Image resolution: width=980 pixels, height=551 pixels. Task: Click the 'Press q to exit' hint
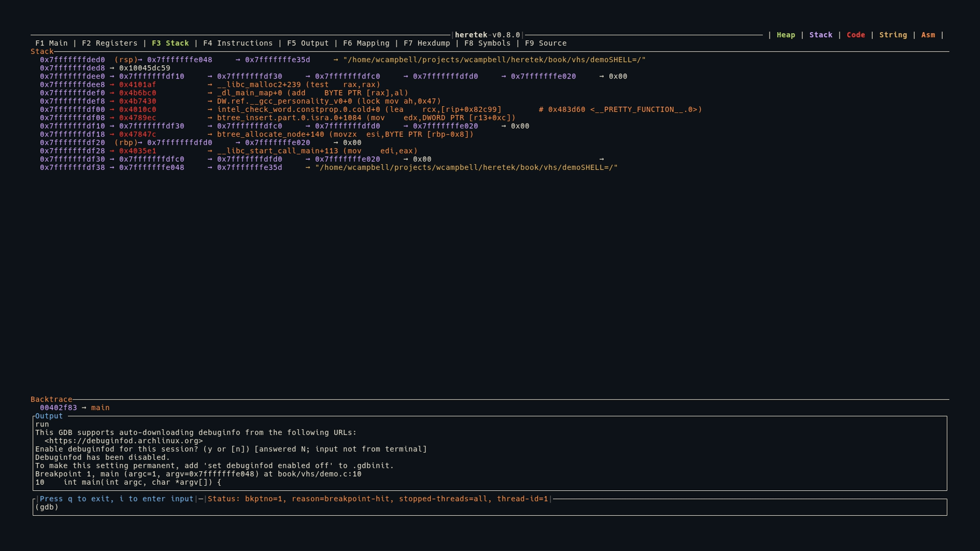click(116, 499)
